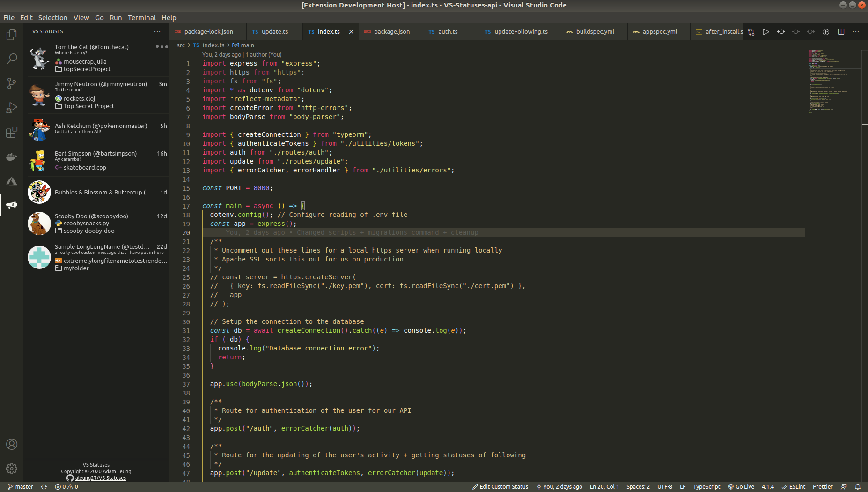
Task: Open the Explorer view in activity bar
Action: point(12,35)
